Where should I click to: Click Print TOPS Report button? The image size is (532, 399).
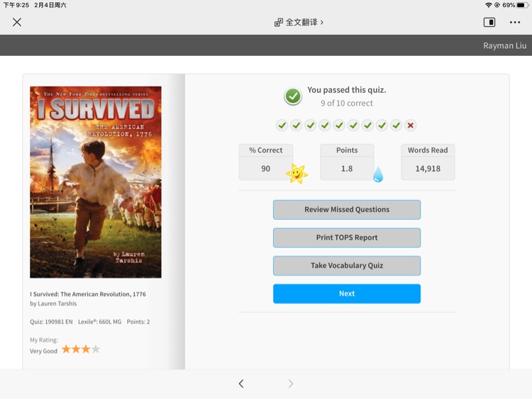[x=347, y=237]
